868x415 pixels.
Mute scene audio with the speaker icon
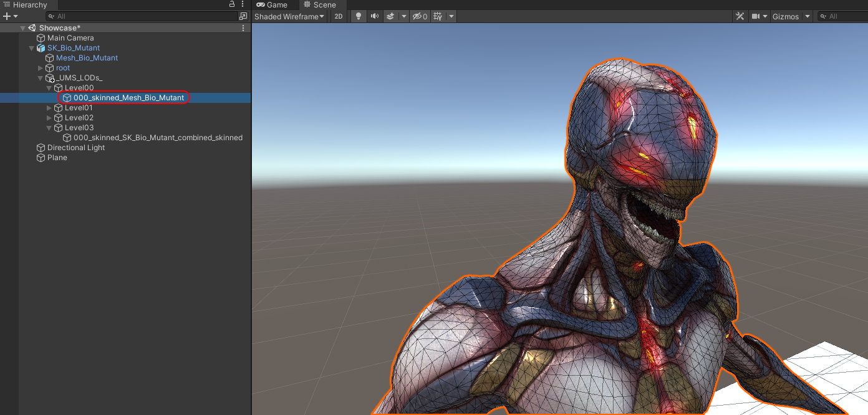click(x=374, y=16)
